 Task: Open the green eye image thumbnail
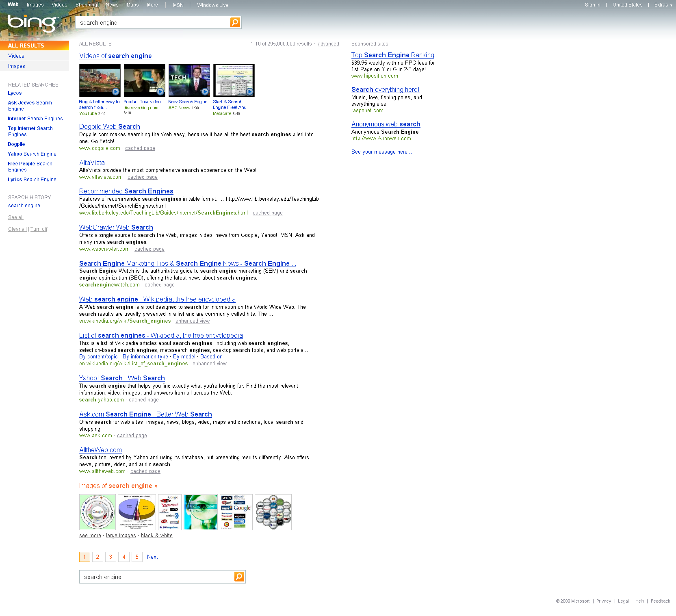pos(201,512)
